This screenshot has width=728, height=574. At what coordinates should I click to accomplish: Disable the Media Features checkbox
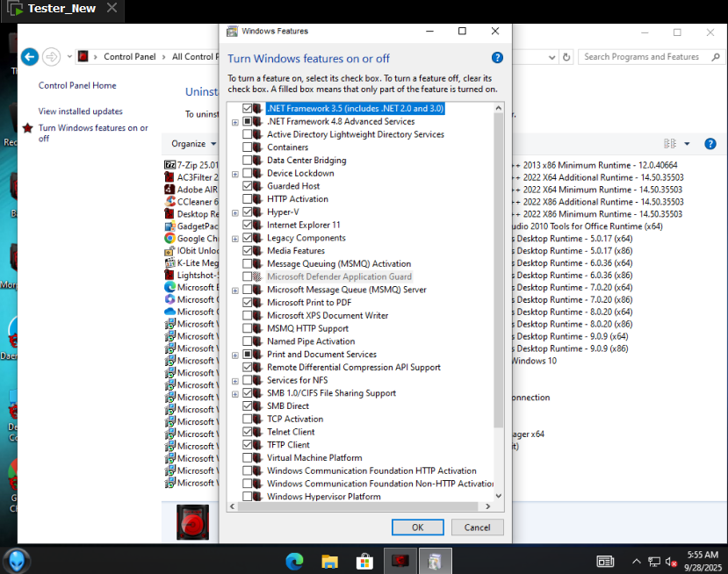pyautogui.click(x=248, y=250)
